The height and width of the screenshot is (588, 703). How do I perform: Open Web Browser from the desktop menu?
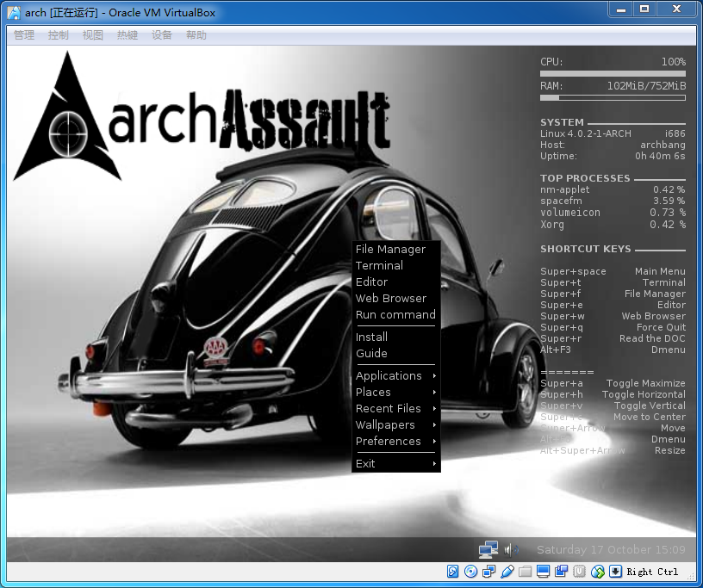tap(396, 298)
